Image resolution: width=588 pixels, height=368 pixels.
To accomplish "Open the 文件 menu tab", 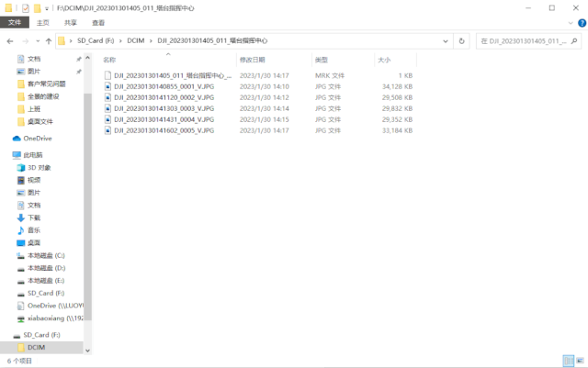I will [x=15, y=23].
